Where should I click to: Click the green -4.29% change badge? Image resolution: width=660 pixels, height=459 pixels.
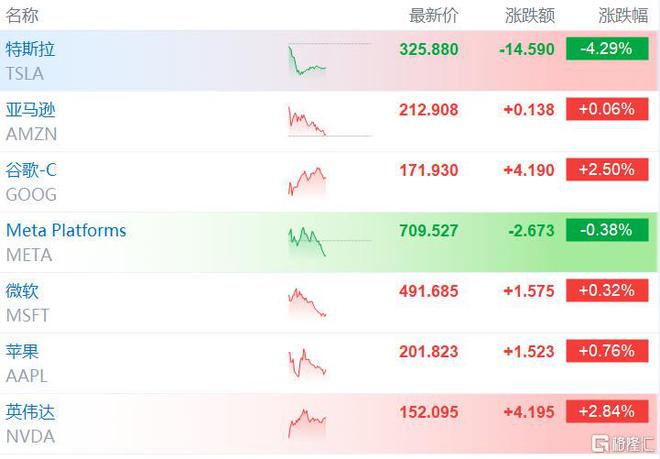tap(607, 48)
